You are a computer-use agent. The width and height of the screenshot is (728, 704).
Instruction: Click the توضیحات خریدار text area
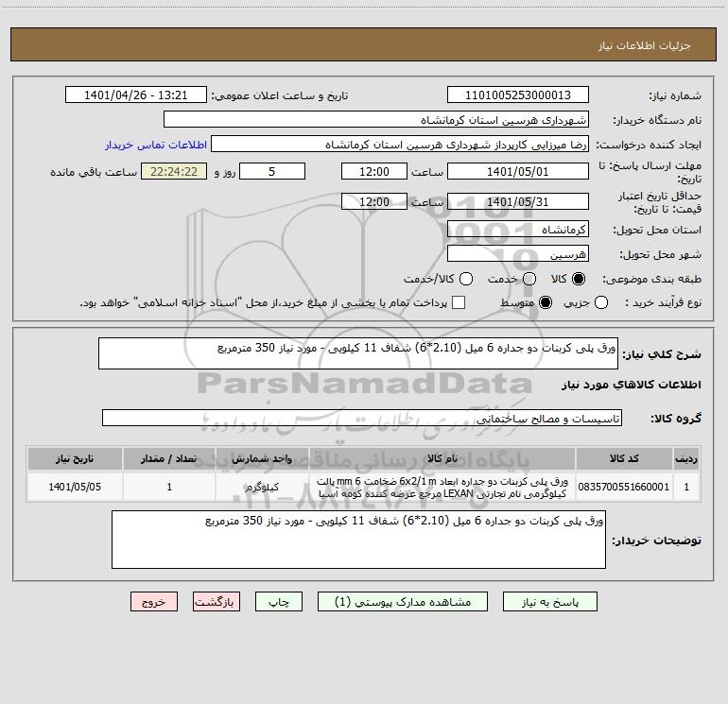point(359,540)
